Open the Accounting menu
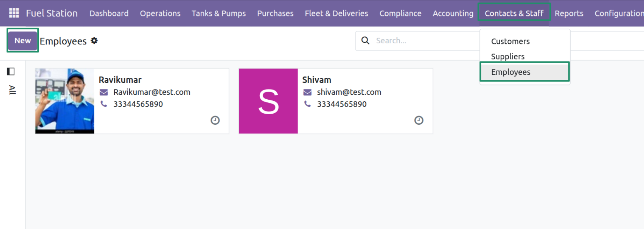 point(453,13)
